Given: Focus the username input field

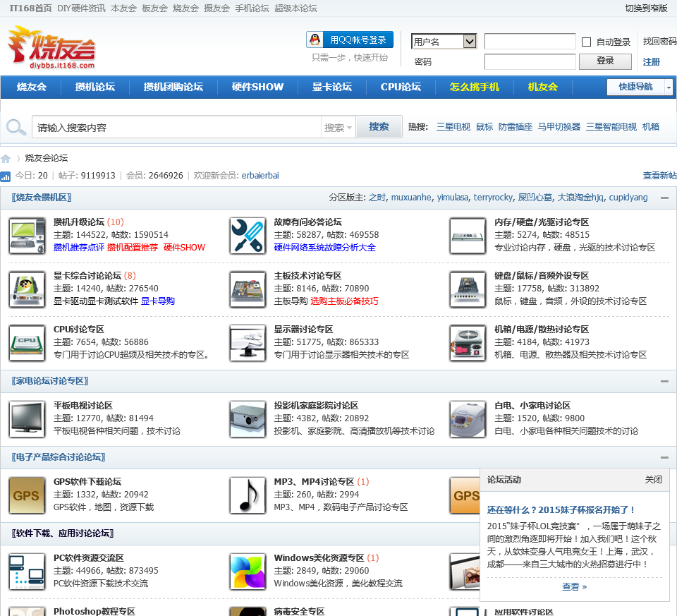Looking at the screenshot, I should [530, 42].
